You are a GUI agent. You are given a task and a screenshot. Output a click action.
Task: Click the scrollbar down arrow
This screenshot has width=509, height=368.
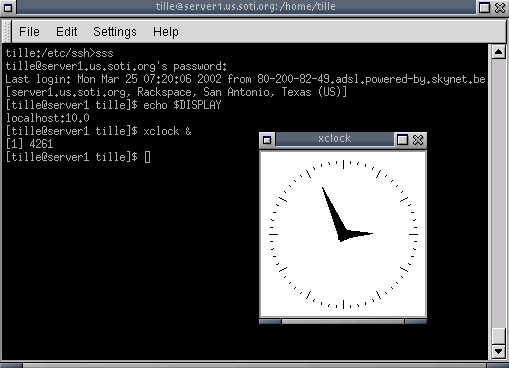[x=499, y=351]
